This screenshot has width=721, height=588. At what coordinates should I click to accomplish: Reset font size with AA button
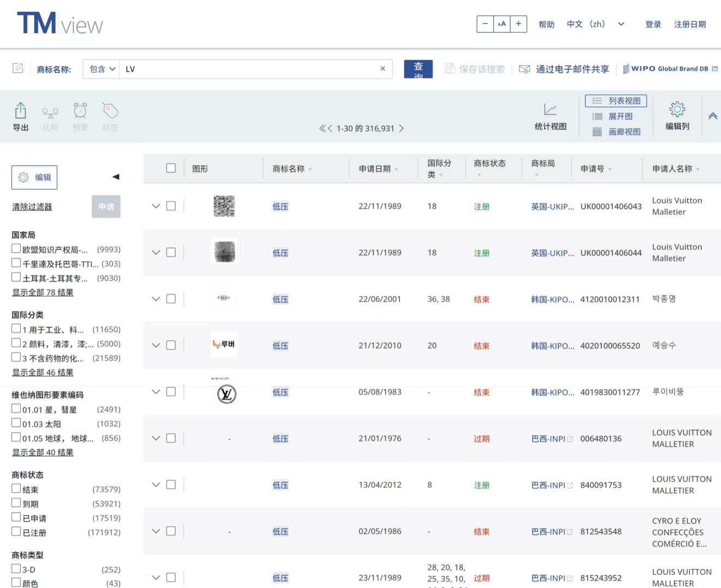click(502, 24)
